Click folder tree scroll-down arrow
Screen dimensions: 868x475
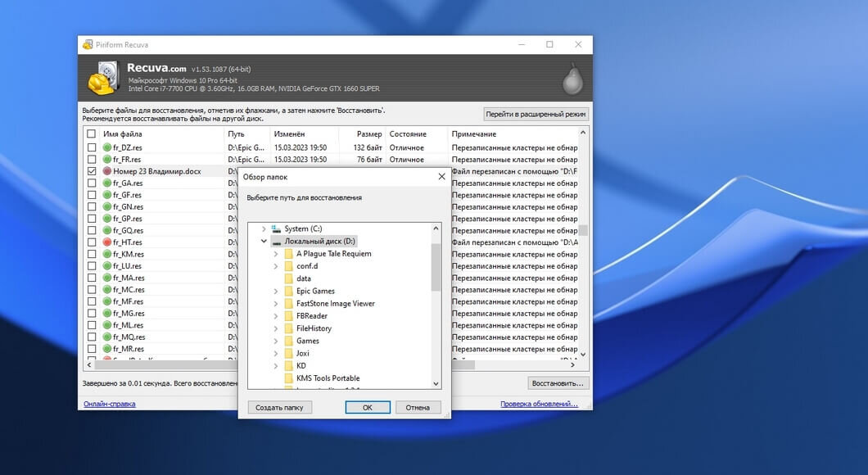[x=436, y=383]
